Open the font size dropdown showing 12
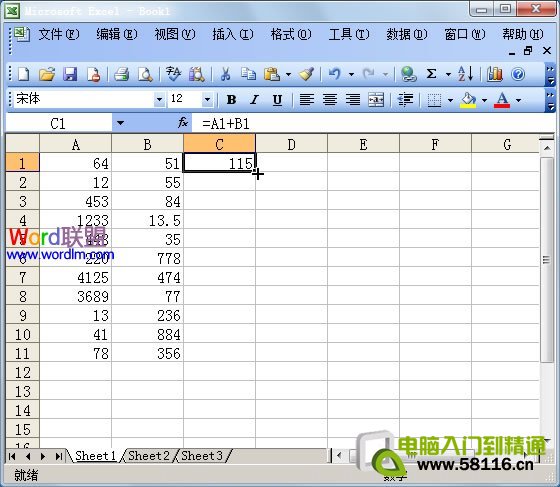Screen dimensions: 560x487 tap(207, 99)
